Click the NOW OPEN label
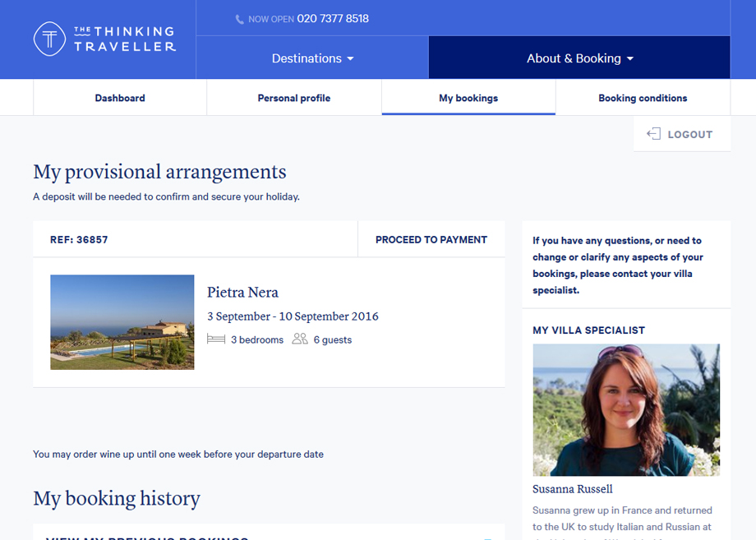756x540 pixels. pyautogui.click(x=271, y=19)
